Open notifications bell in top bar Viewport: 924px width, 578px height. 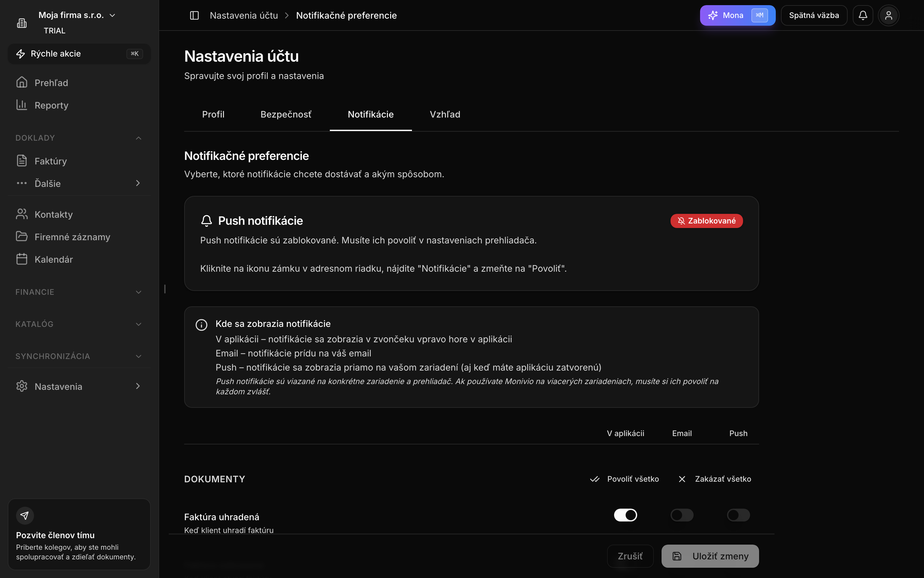(863, 15)
